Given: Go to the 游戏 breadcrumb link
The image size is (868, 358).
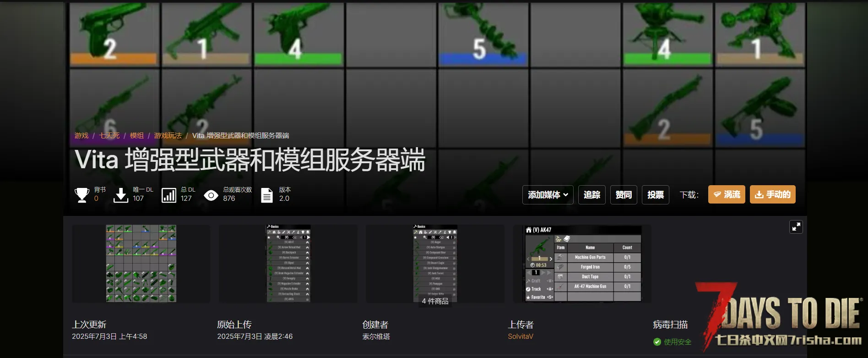Looking at the screenshot, I should click(x=81, y=136).
